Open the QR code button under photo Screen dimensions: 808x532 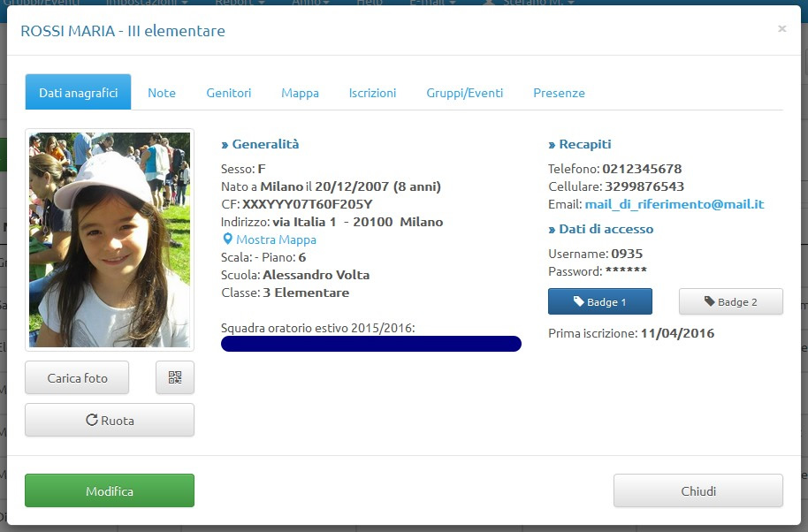click(x=175, y=377)
